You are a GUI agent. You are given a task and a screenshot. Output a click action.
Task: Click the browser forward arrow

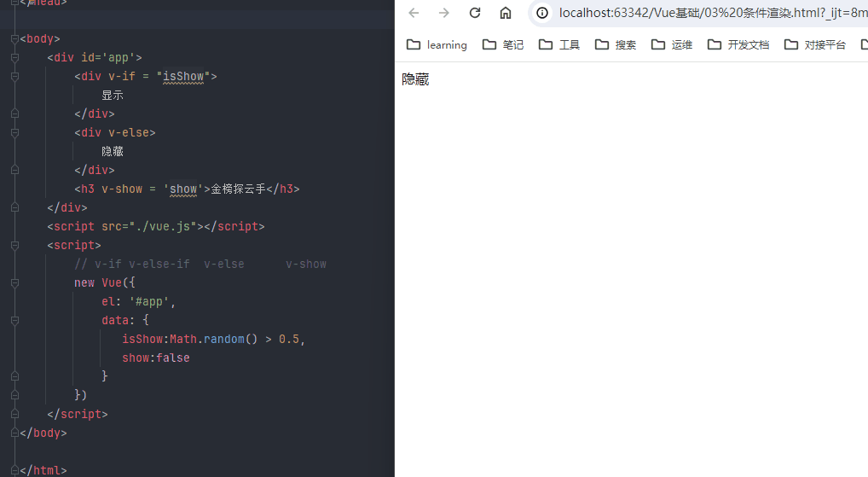(444, 13)
